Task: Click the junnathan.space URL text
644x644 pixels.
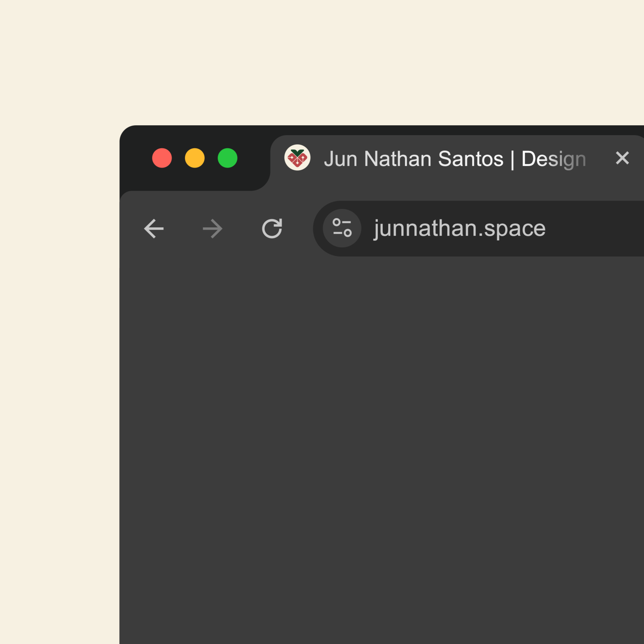Action: point(460,229)
